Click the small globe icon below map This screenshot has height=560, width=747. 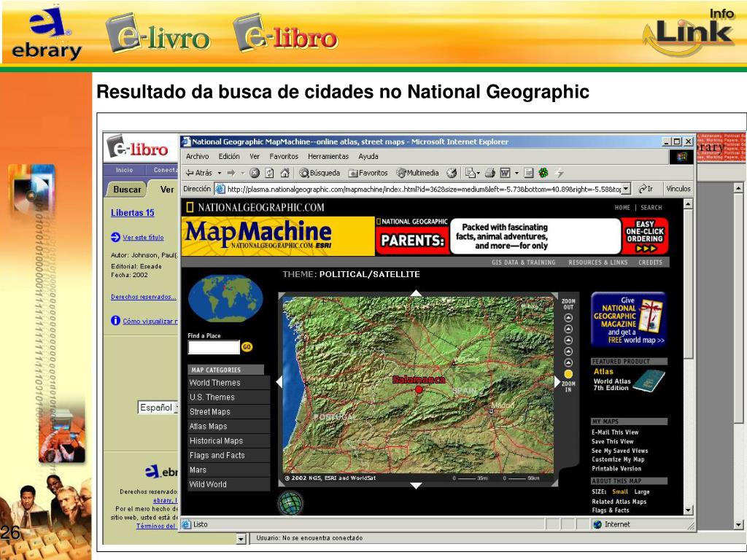[290, 502]
